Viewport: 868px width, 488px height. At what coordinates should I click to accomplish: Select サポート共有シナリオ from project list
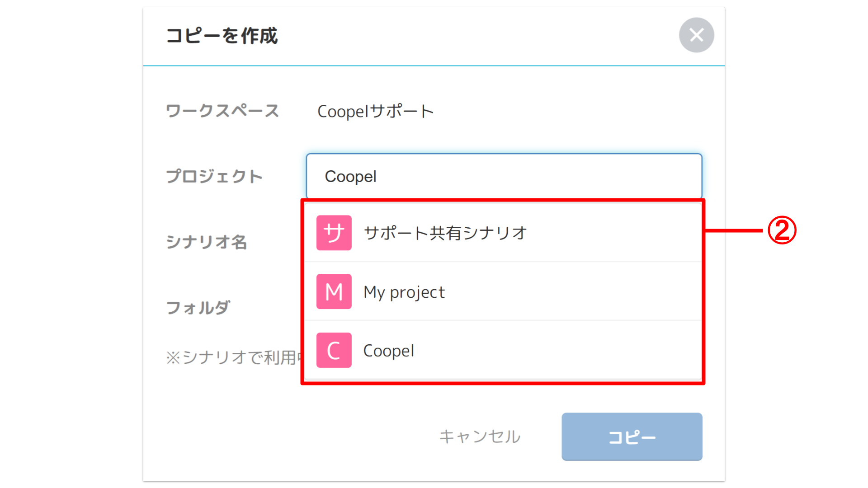445,233
